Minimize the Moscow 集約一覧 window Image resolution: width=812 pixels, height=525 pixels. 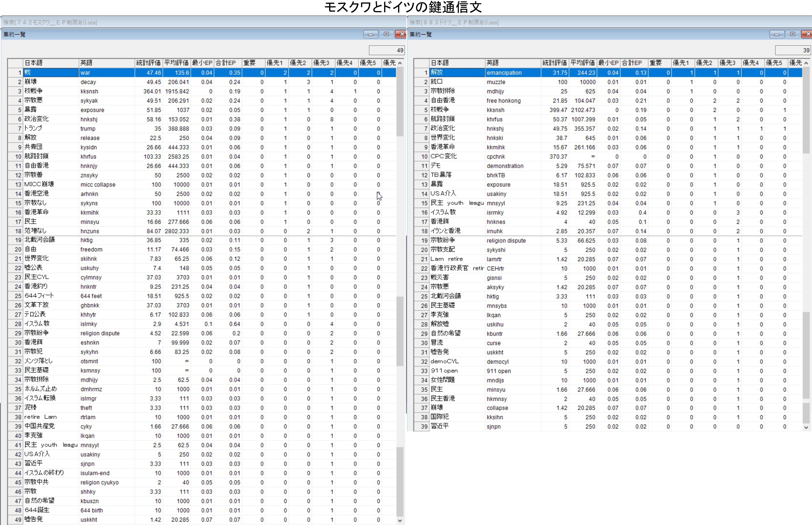coord(370,34)
